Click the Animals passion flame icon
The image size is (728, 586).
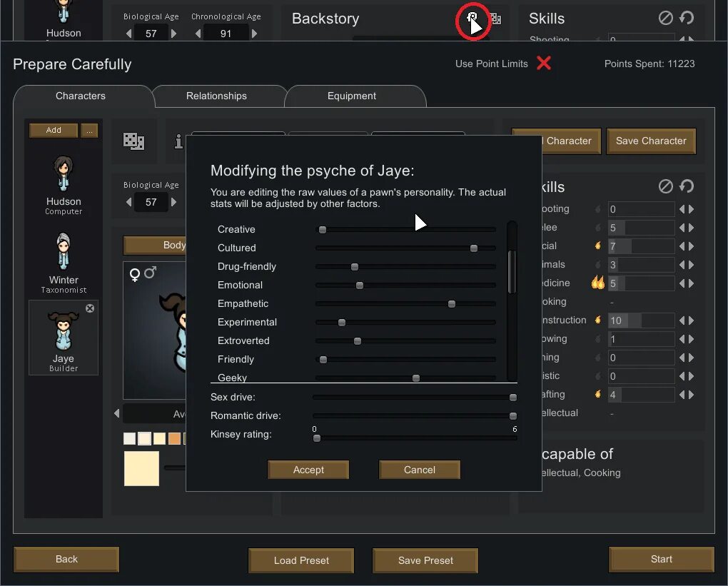click(598, 265)
